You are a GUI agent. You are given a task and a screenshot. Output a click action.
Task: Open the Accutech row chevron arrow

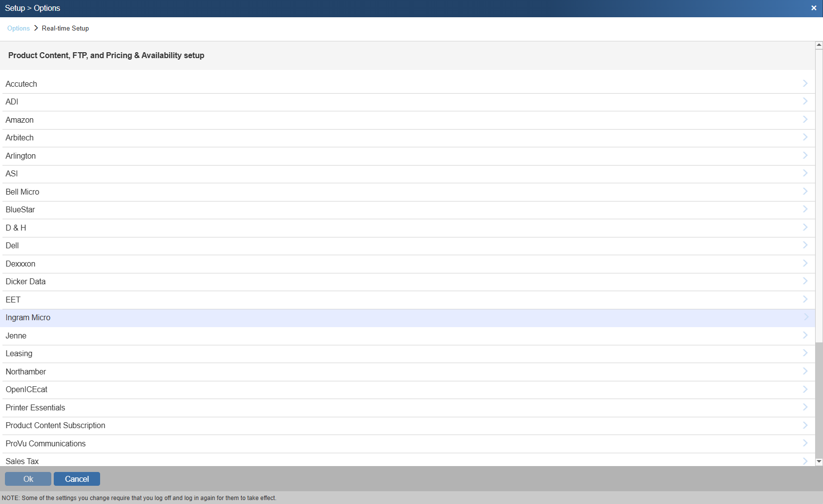tap(805, 83)
